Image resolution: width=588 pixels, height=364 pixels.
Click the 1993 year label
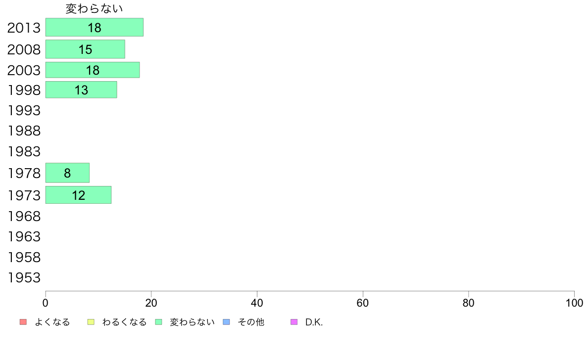tap(24, 110)
